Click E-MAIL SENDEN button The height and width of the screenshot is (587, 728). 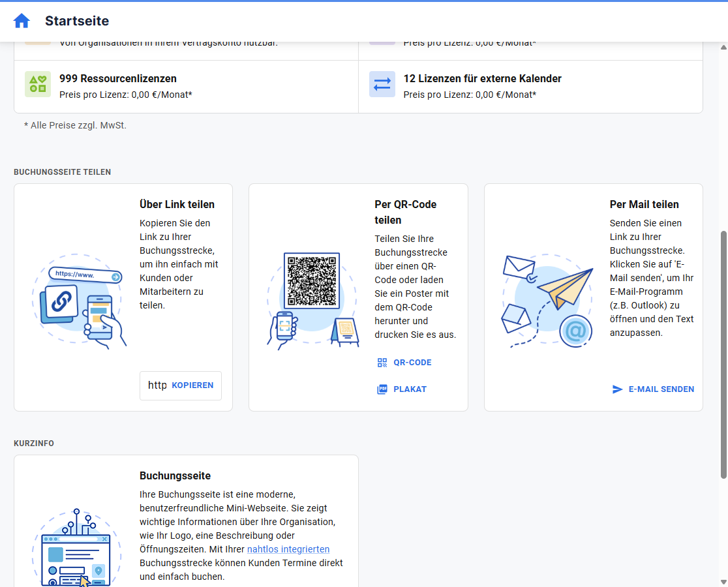[x=653, y=389]
